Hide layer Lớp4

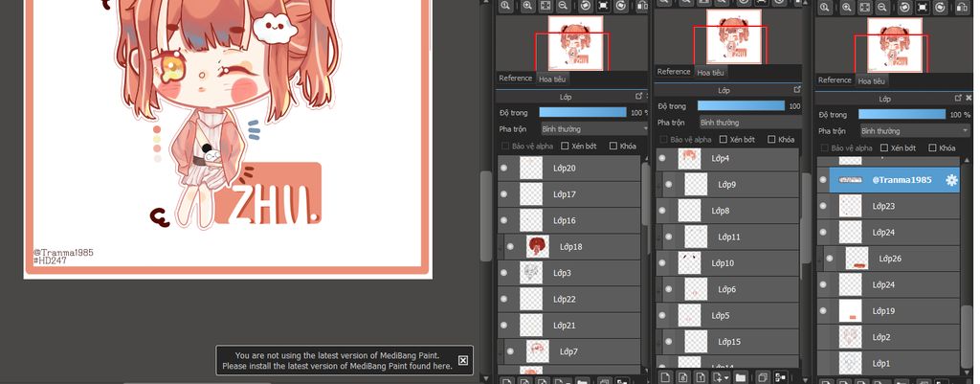tap(662, 158)
